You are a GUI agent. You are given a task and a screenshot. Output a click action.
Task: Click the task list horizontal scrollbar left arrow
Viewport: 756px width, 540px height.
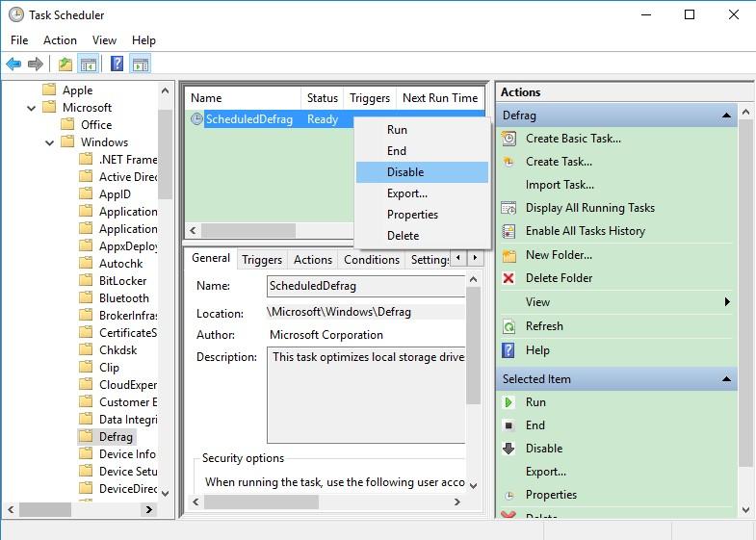[193, 230]
